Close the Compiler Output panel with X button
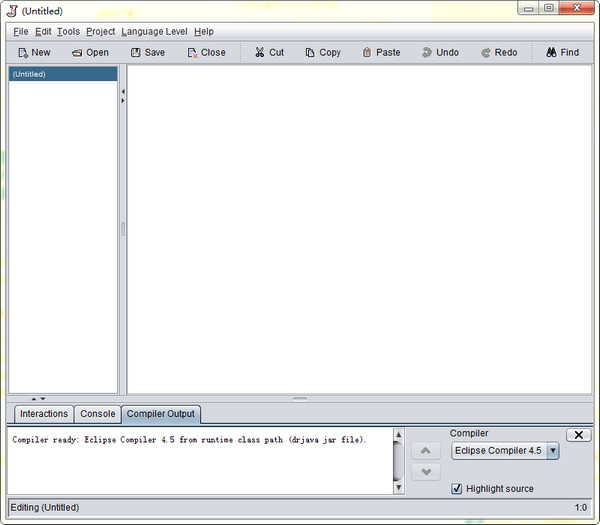 (x=578, y=435)
